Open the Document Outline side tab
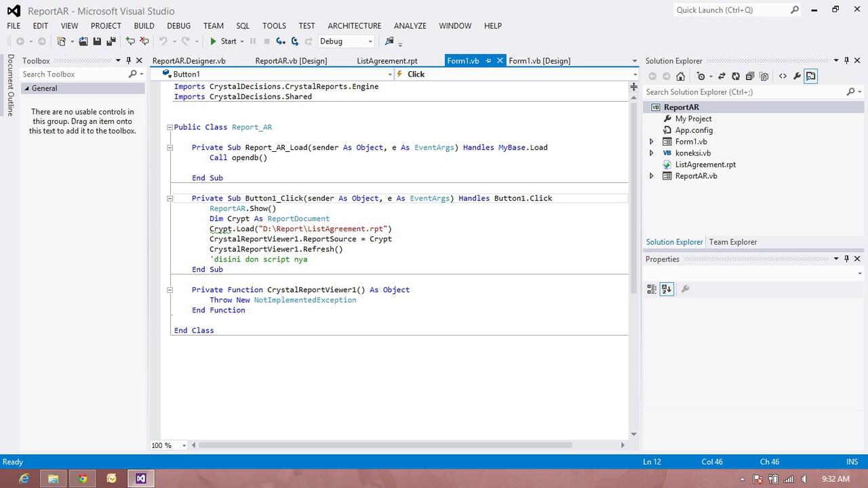The height and width of the screenshot is (488, 868). click(x=10, y=85)
